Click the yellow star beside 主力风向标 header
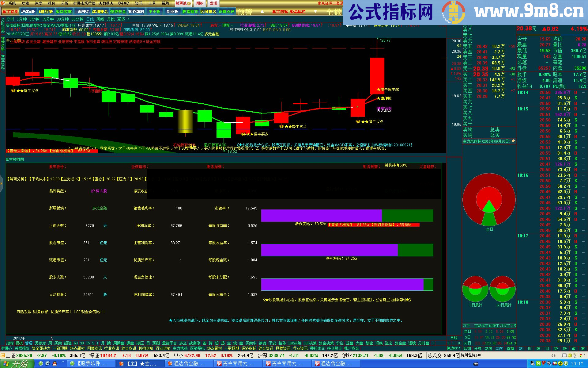Viewport: 588px width, 368px height. [x=513, y=141]
